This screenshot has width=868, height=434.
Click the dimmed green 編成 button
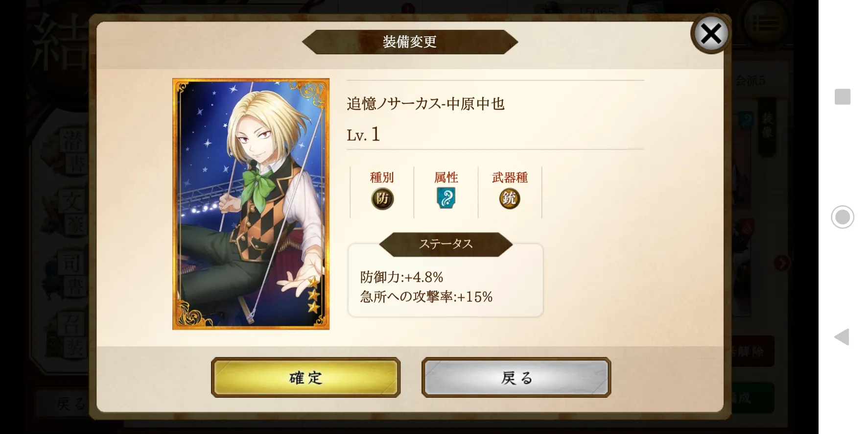749,397
